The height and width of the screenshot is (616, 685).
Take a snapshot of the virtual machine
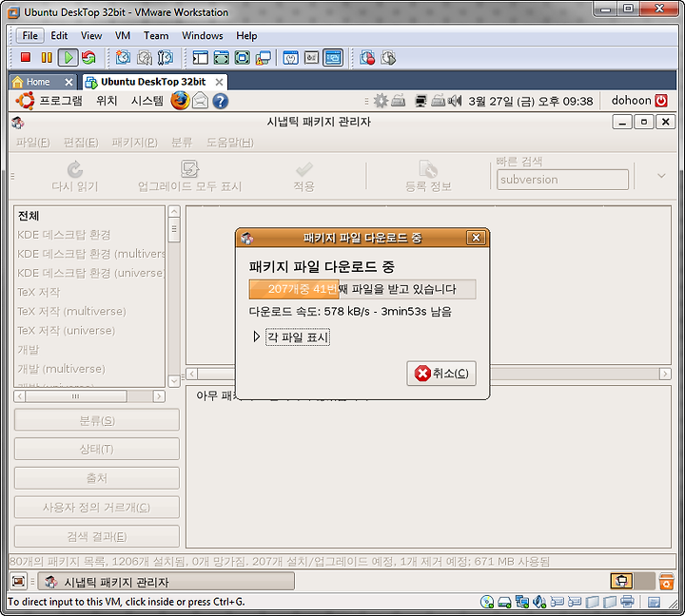[123, 58]
